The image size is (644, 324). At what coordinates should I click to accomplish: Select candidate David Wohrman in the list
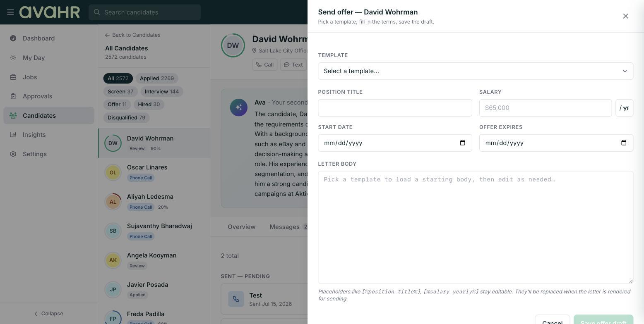[x=154, y=143]
